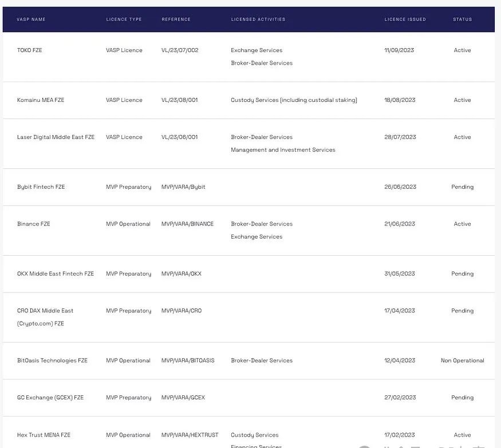Click reference MVP/VARA/OKX
The height and width of the screenshot is (448, 501).
tap(182, 273)
